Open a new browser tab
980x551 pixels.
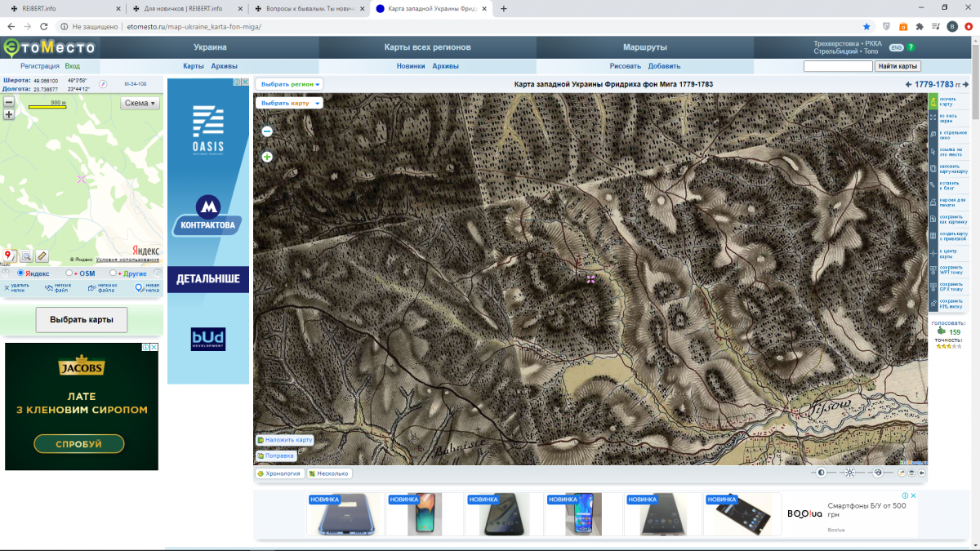pos(504,8)
